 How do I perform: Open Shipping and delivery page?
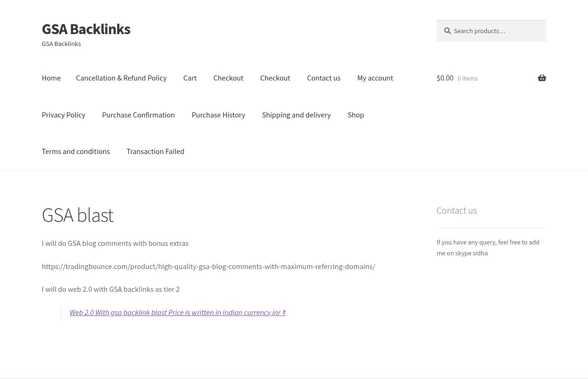click(296, 115)
